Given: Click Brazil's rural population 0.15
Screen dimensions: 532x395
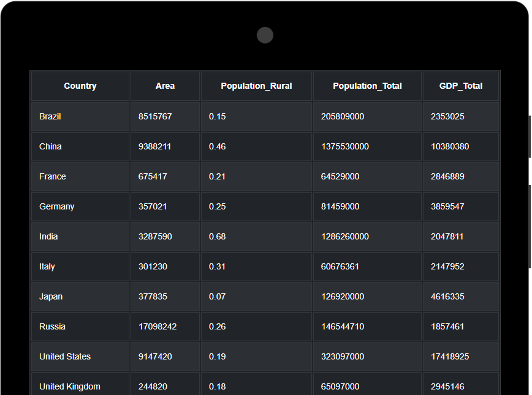Looking at the screenshot, I should (x=217, y=116).
